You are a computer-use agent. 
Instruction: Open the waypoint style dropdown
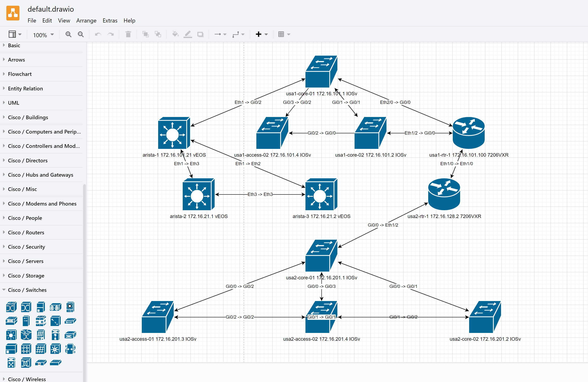pyautogui.click(x=238, y=34)
